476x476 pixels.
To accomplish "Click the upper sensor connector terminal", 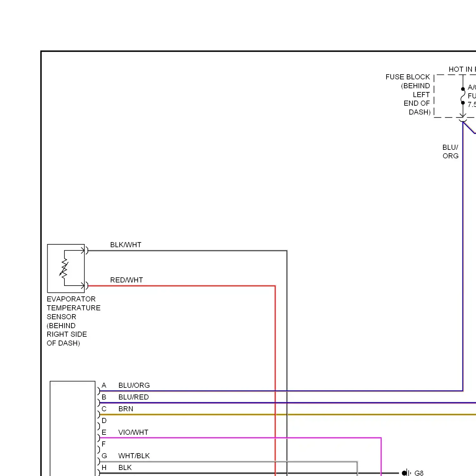I will pos(85,250).
